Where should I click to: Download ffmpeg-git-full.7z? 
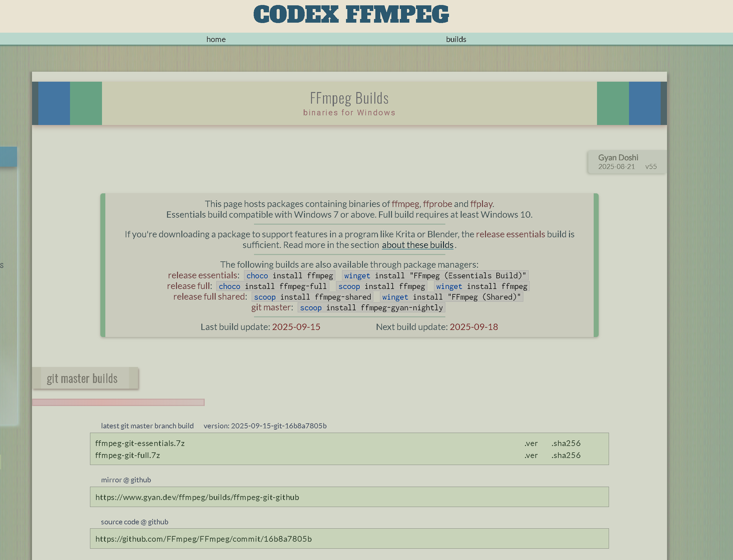pos(128,455)
